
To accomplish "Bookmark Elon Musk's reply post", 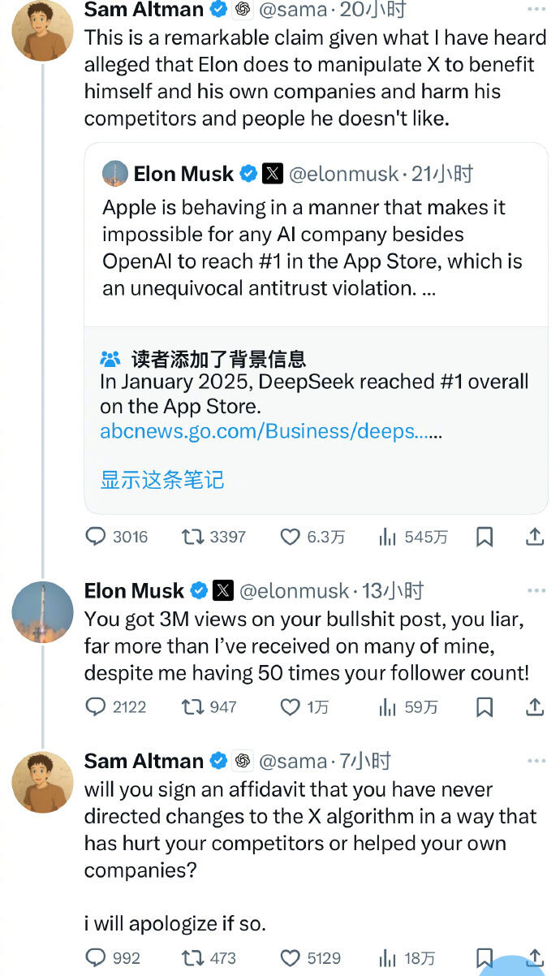I will click(x=485, y=707).
